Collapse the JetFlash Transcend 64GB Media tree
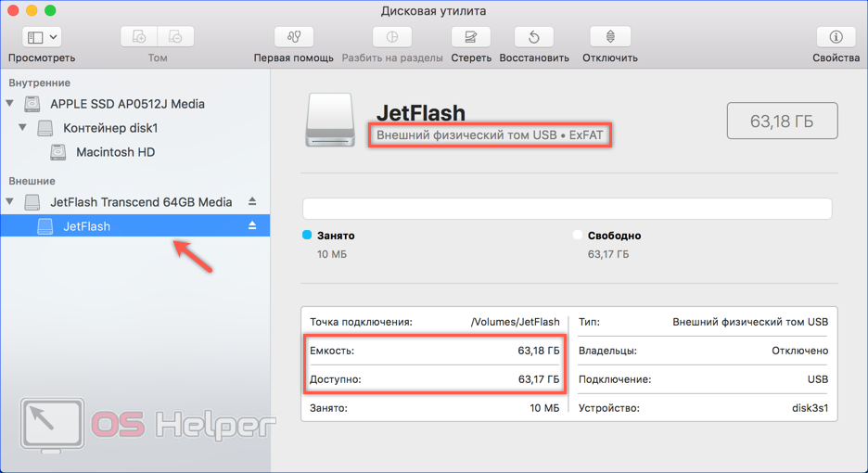This screenshot has width=868, height=473. click(10, 201)
